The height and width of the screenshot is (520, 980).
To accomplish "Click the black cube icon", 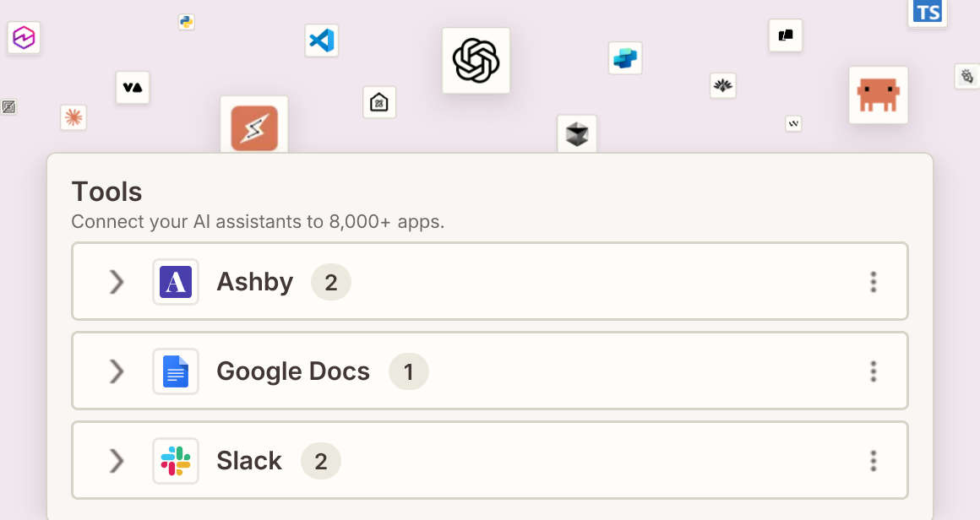I will (x=577, y=133).
